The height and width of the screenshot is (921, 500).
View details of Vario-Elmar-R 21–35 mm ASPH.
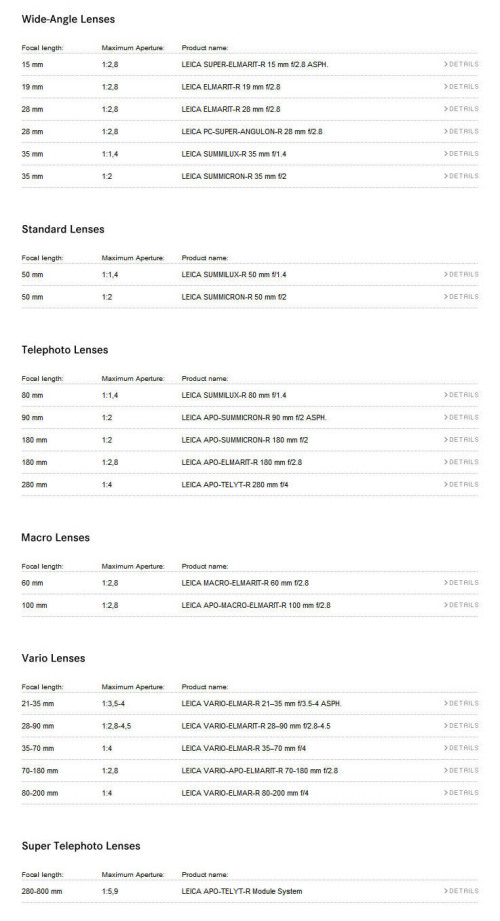461,704
